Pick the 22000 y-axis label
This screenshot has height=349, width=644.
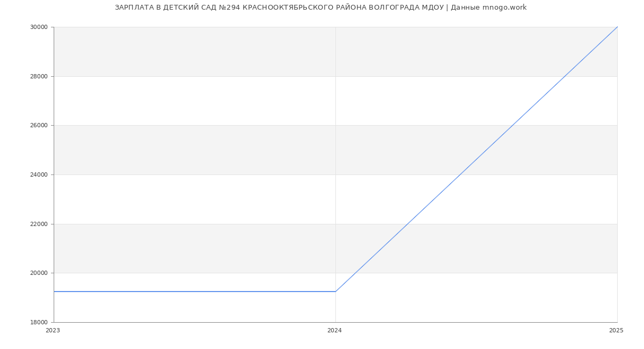pos(39,224)
